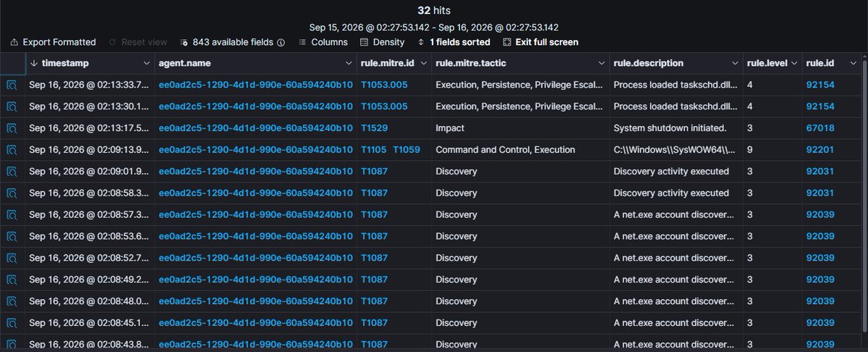This screenshot has height=352, width=868.
Task: Open rule ID 92154 in 02:13:30.1 row
Action: [820, 106]
